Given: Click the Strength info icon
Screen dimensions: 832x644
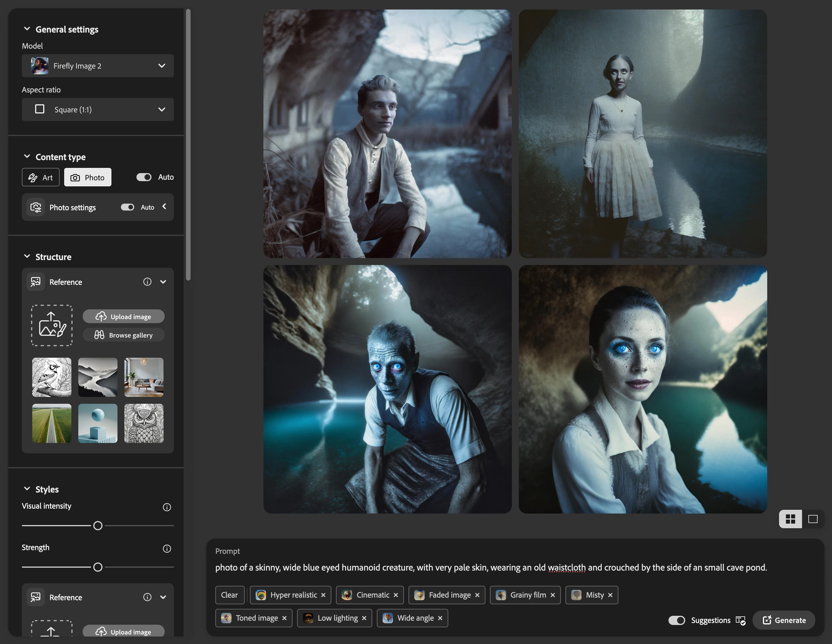Looking at the screenshot, I should [x=167, y=549].
